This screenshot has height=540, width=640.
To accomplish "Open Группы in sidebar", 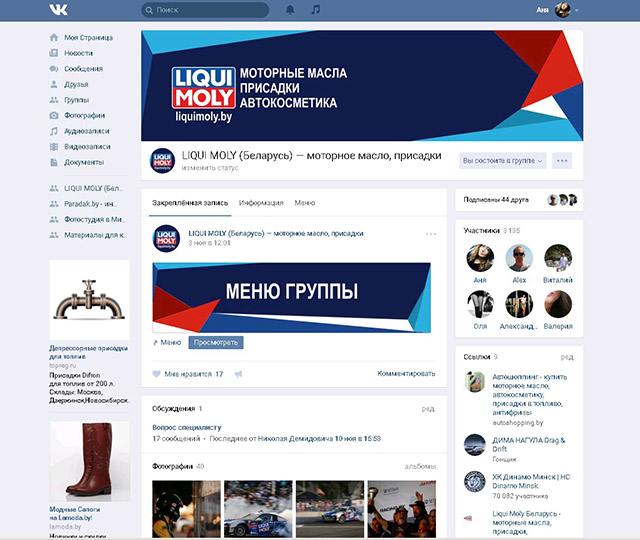I will click(x=76, y=100).
